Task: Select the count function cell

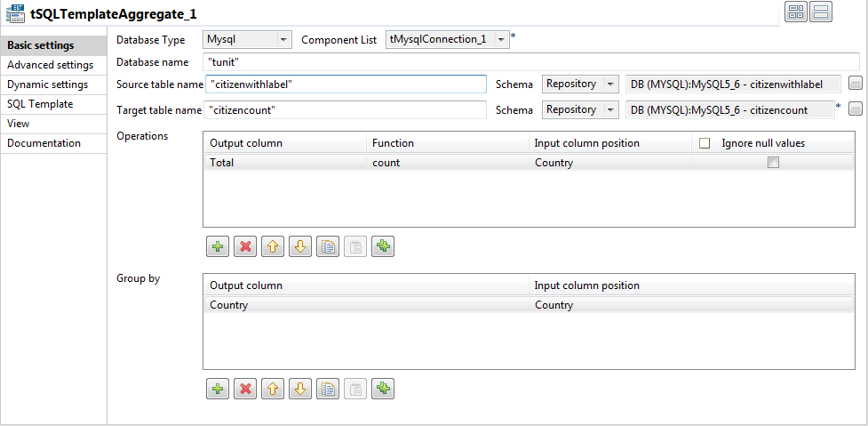Action: point(448,163)
